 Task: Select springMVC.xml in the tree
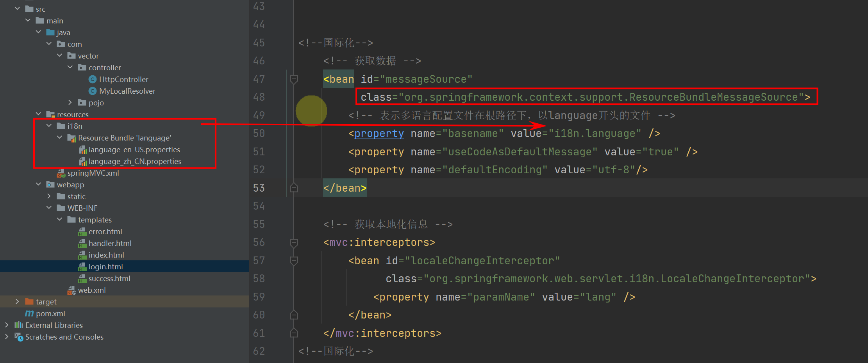pyautogui.click(x=93, y=173)
